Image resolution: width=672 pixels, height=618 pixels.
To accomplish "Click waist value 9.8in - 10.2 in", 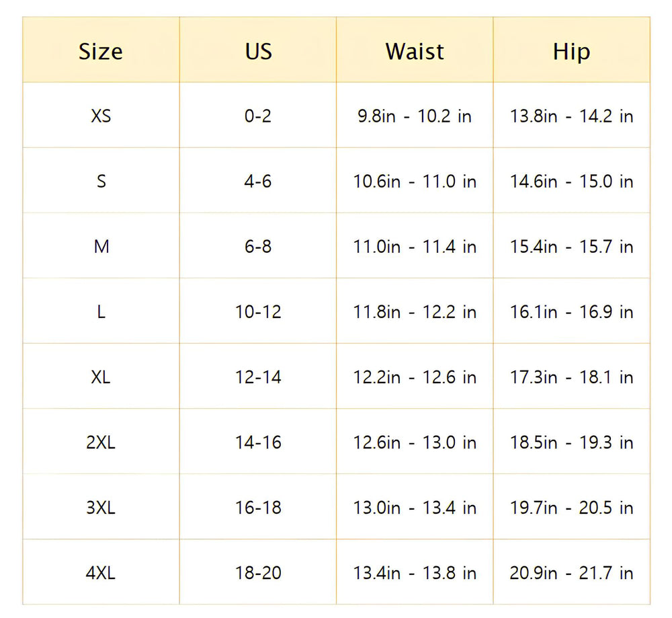I will 415,116.
